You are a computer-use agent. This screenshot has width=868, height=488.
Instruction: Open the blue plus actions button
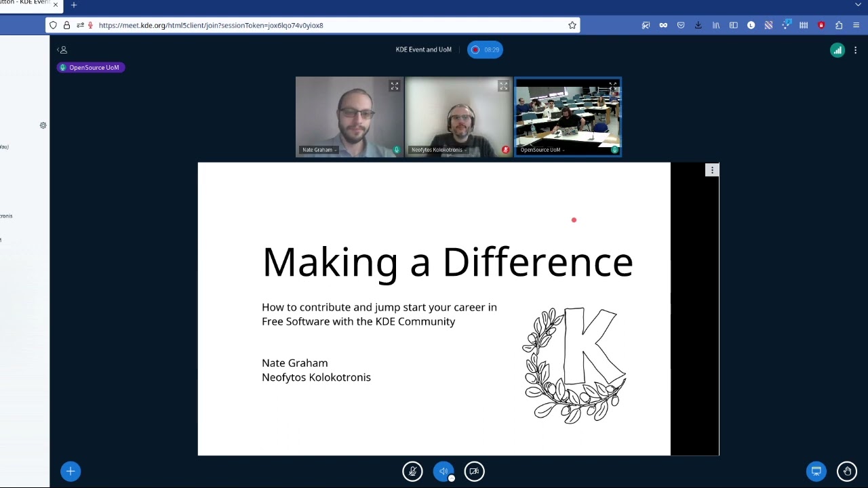71,471
